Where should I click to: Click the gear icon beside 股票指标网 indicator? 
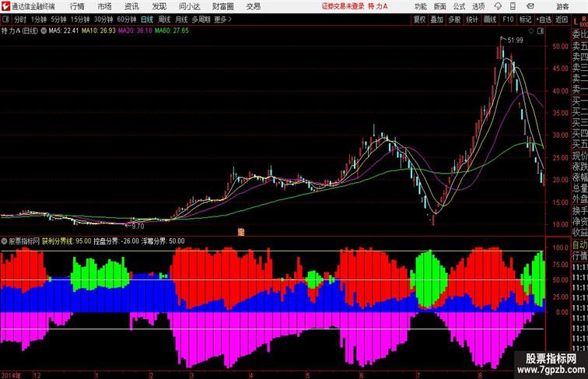point(5,241)
